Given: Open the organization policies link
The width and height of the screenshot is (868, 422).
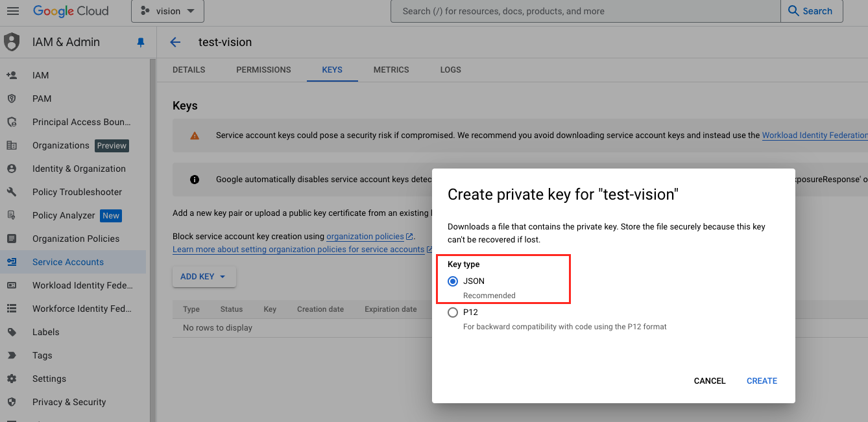Looking at the screenshot, I should point(365,237).
